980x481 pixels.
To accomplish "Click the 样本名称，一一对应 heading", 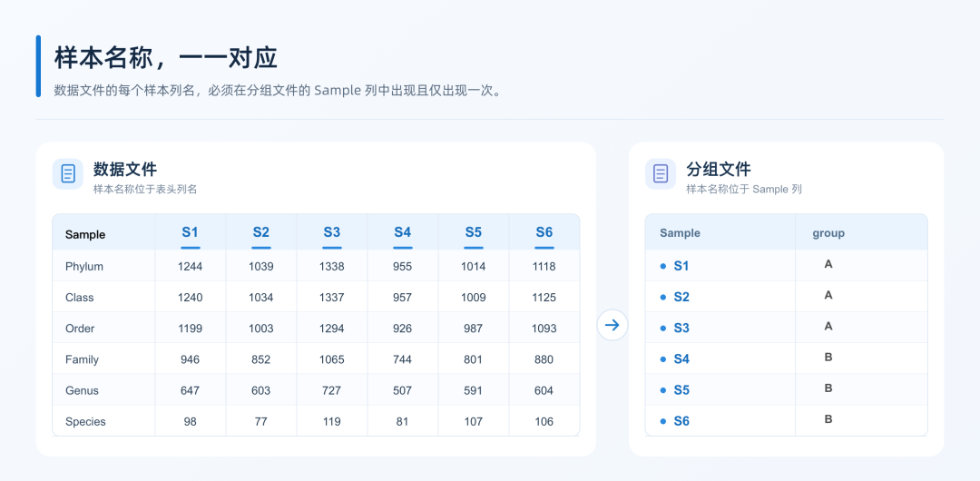I will tap(166, 58).
